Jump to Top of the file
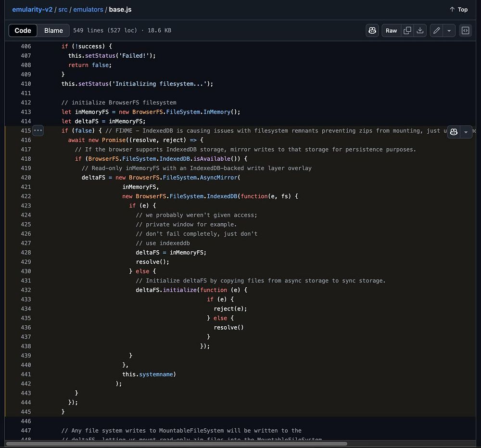The width and height of the screenshot is (481, 448). [458, 9]
